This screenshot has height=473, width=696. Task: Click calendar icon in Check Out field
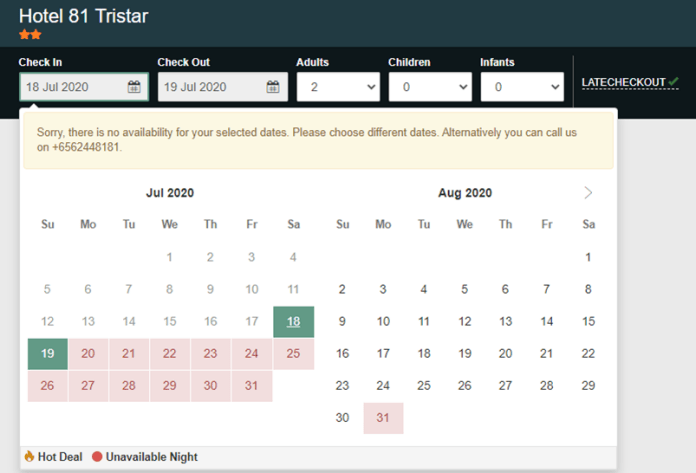click(x=273, y=87)
